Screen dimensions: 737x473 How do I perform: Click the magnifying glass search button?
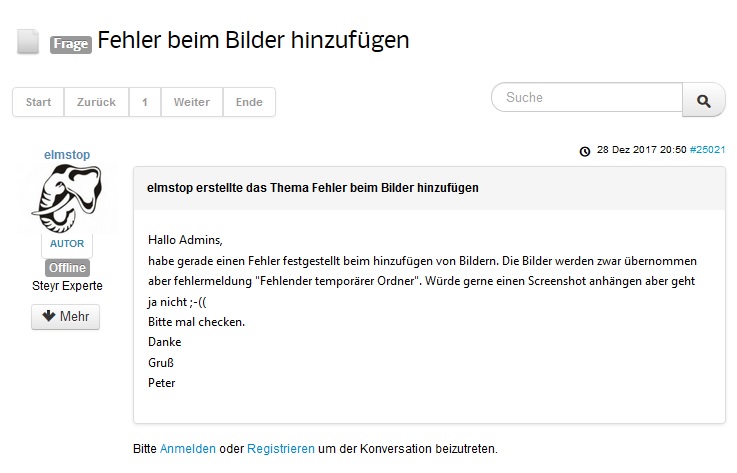(704, 100)
